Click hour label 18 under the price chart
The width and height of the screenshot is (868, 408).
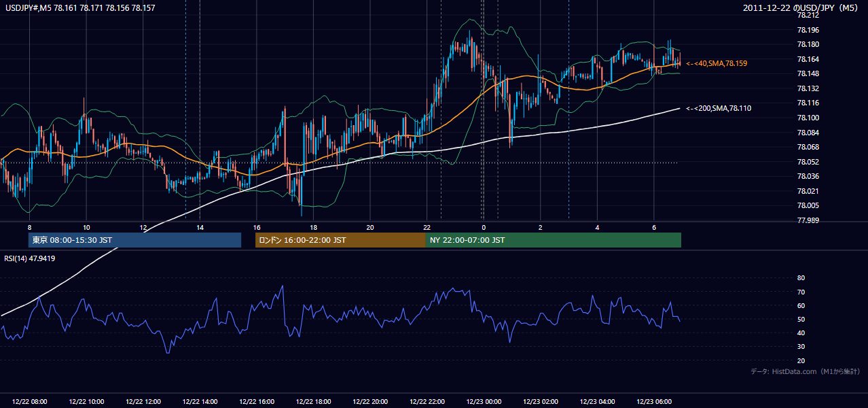[x=313, y=227]
